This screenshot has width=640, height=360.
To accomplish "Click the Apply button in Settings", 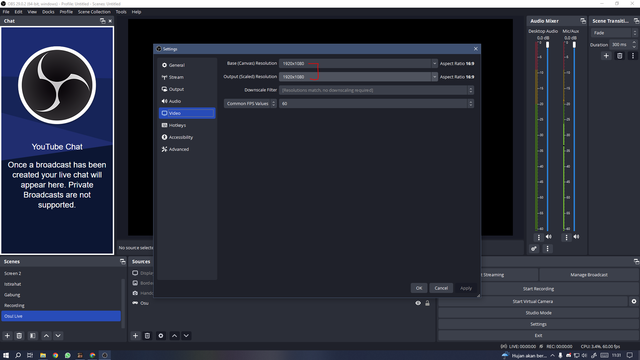I will click(x=466, y=288).
